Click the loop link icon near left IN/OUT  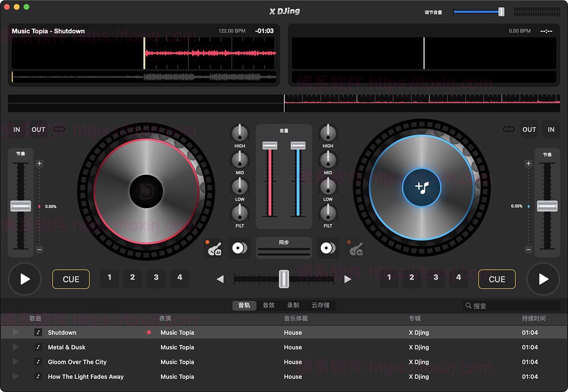coord(59,129)
